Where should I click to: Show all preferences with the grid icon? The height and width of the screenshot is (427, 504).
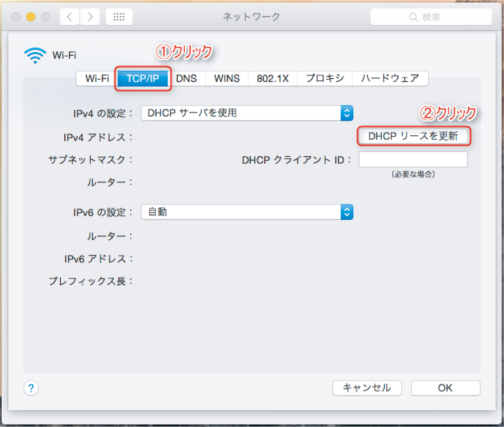[119, 17]
